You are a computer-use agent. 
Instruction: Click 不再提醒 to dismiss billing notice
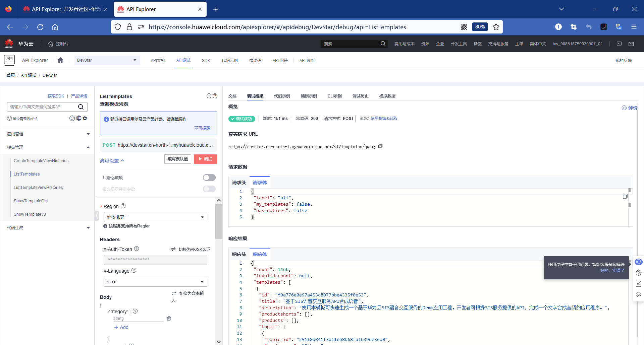point(202,128)
